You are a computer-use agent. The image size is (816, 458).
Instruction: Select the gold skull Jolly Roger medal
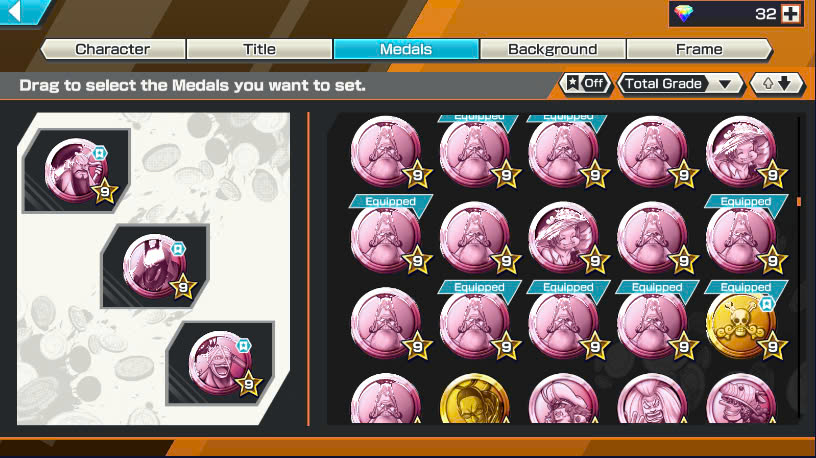(741, 325)
